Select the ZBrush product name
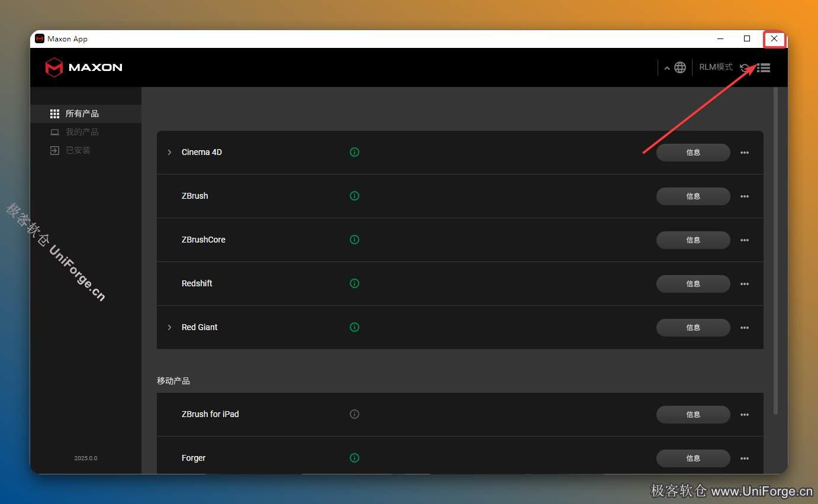The width and height of the screenshot is (818, 504). [195, 196]
